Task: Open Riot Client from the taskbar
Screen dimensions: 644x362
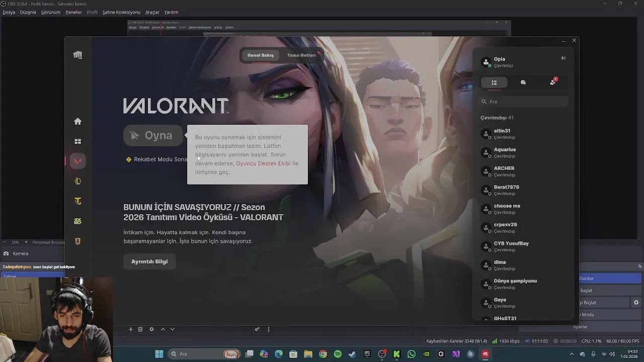Action: 485,354
